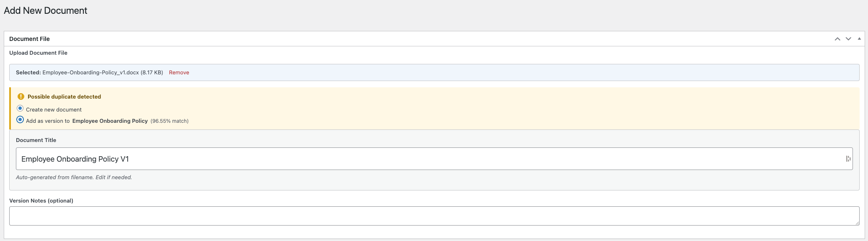
Task: Remove the selected docx file
Action: [179, 73]
